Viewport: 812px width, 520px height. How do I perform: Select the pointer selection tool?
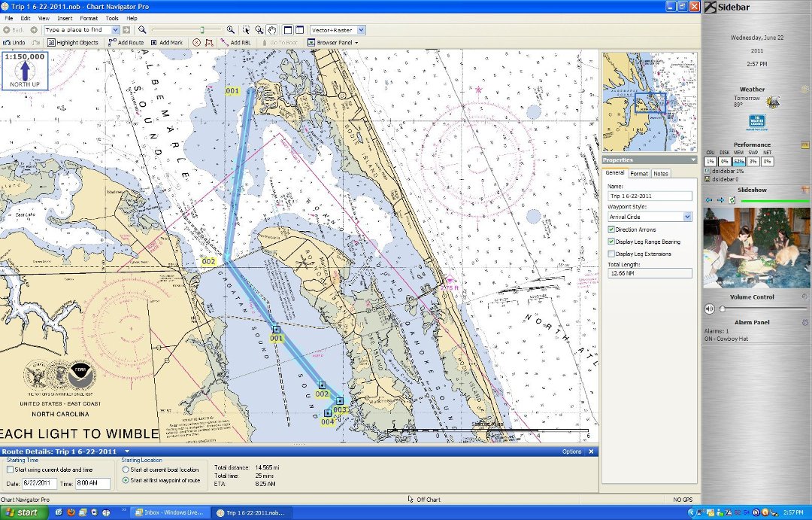pyautogui.click(x=246, y=30)
